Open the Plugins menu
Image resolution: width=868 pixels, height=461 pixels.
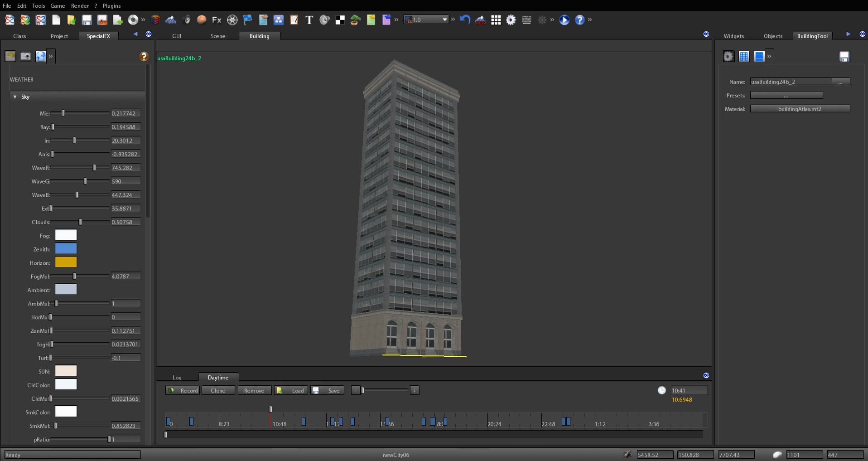[x=111, y=5]
